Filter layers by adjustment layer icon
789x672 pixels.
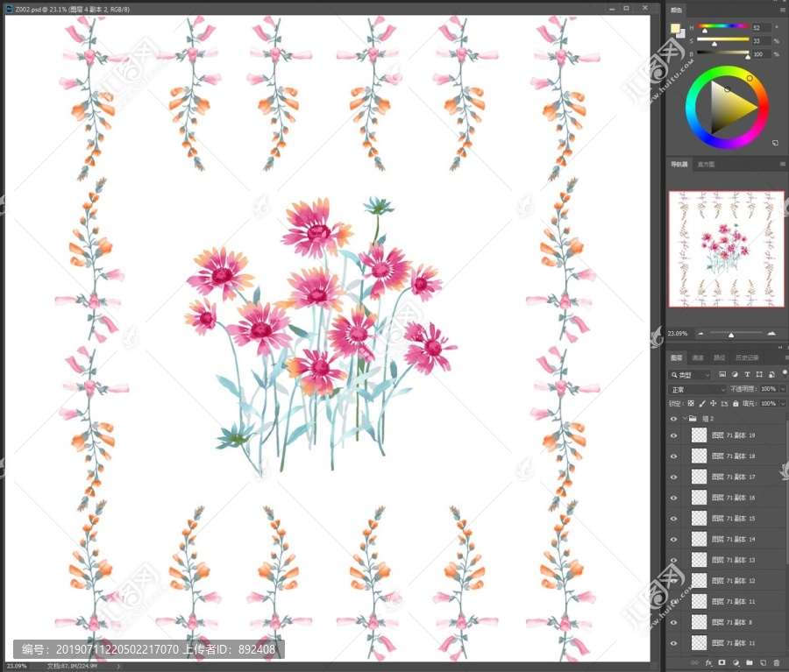[x=735, y=374]
